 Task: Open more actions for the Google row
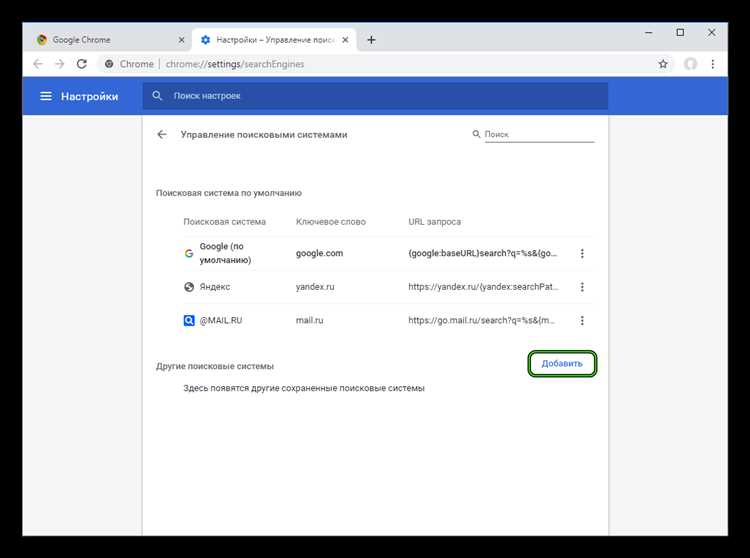pos(582,253)
